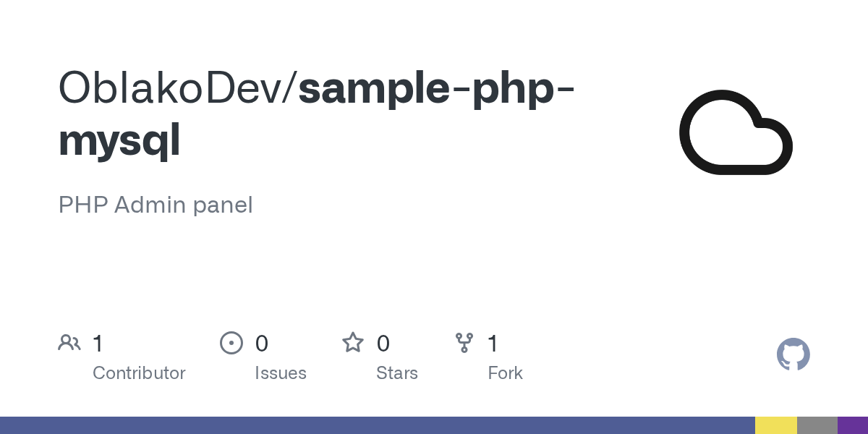Click the yellow language bar segment

coord(776,425)
